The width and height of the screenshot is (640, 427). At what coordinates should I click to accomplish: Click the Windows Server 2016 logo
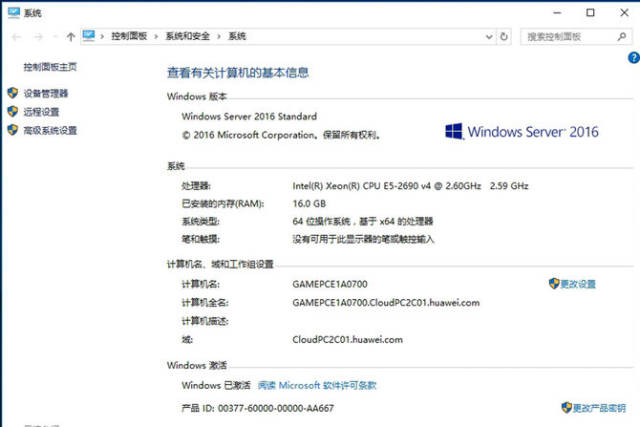pyautogui.click(x=522, y=131)
